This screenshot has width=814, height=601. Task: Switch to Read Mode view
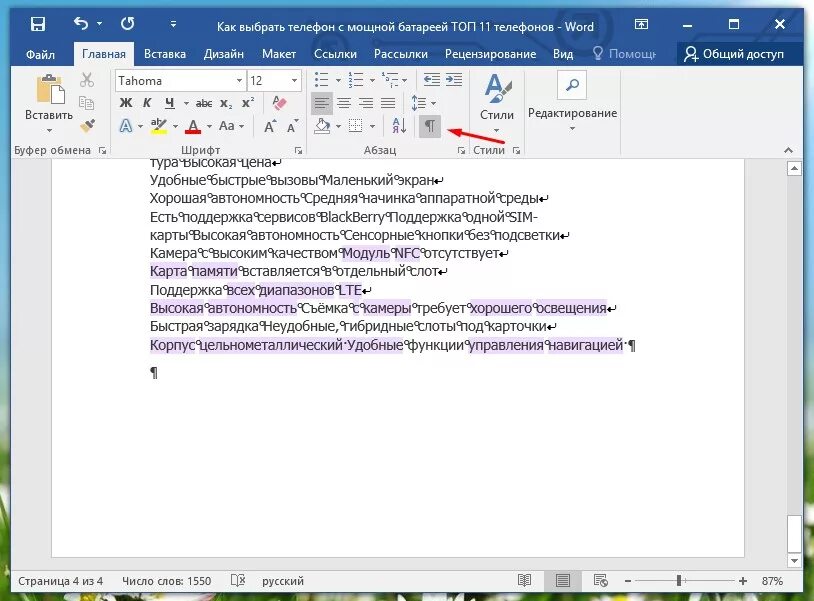pyautogui.click(x=524, y=580)
